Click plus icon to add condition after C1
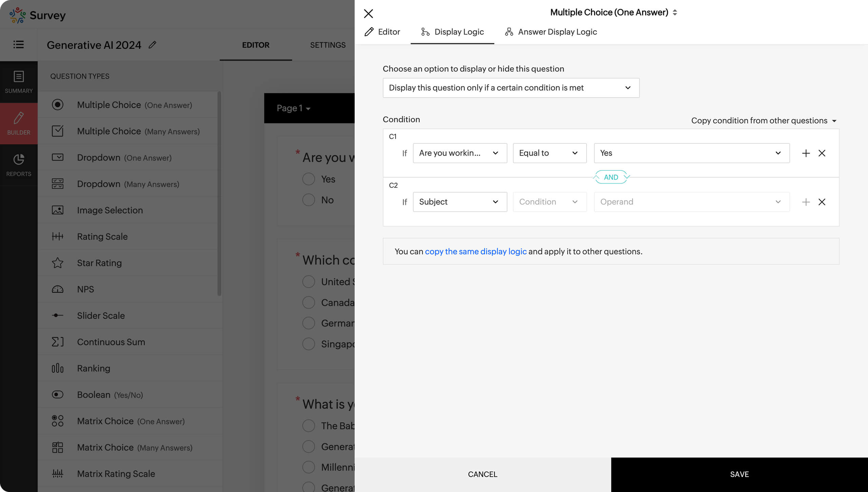868x492 pixels. coord(806,153)
